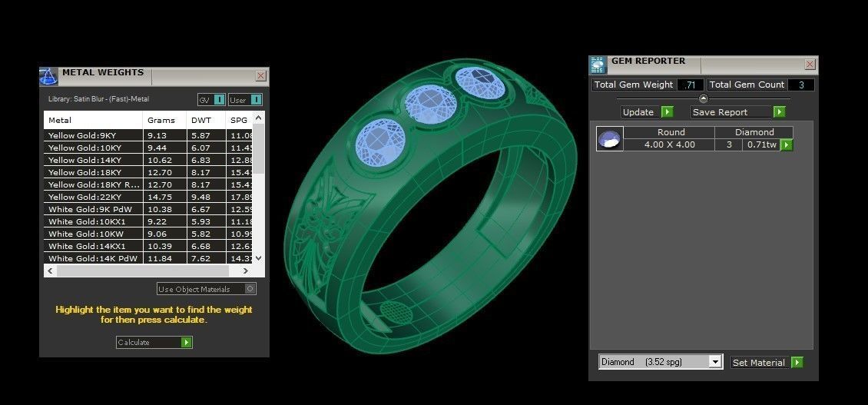Select the Yellow Gold:9KY row
The width and height of the screenshot is (868, 405).
point(147,135)
